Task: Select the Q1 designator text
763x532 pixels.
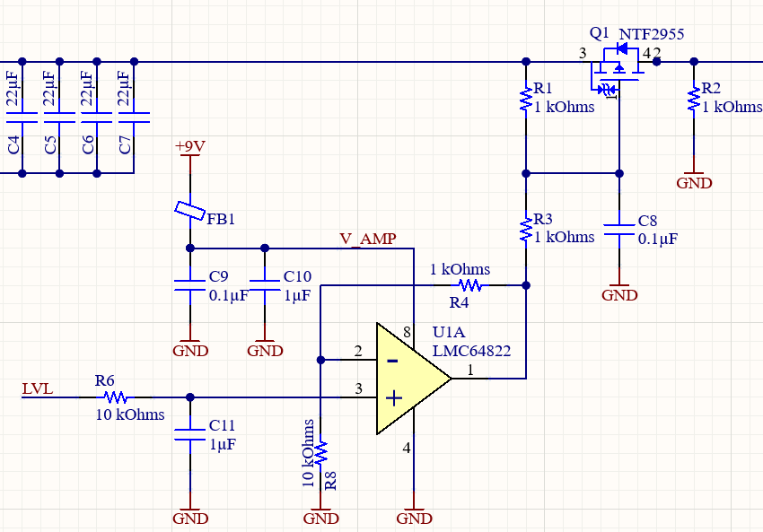Action: (599, 33)
